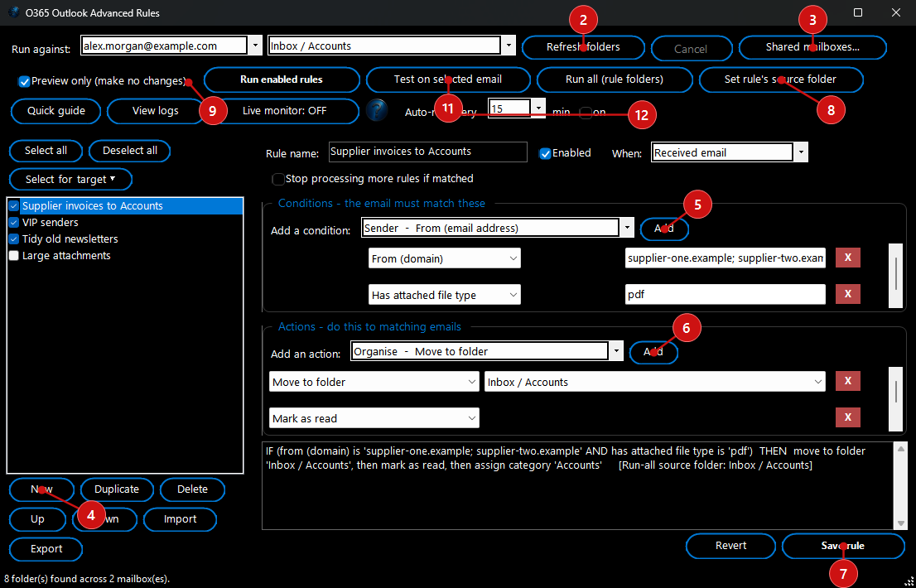916x588 pixels.
Task: Create a New rule
Action: (x=41, y=489)
